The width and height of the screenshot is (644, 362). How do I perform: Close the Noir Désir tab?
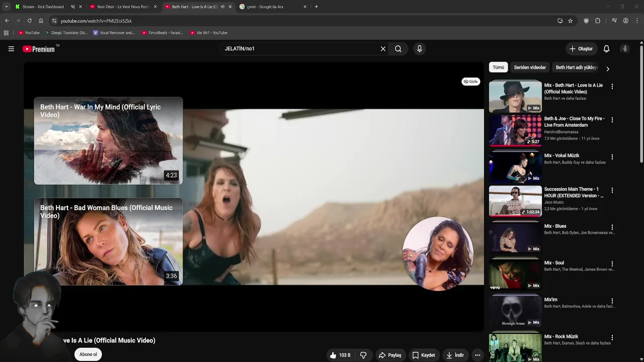(155, 7)
